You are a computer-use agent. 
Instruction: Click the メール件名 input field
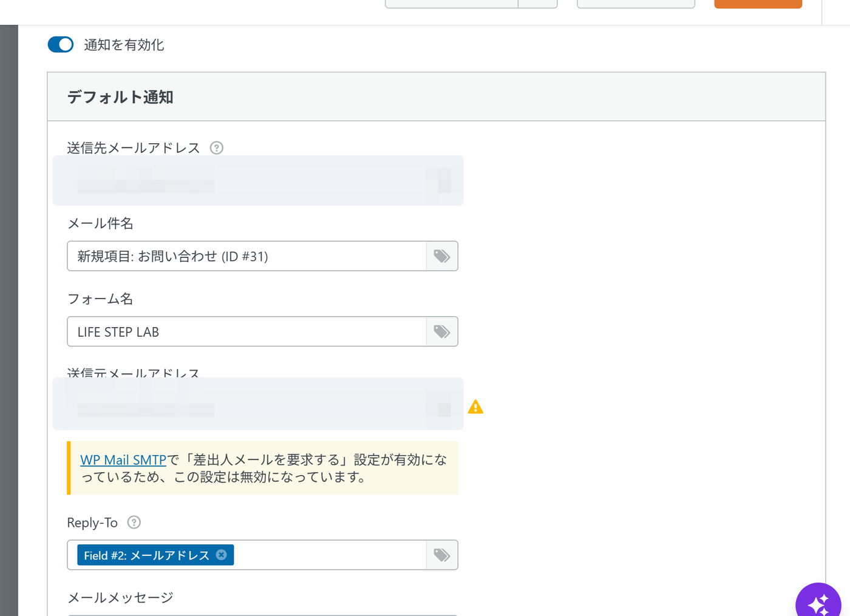coord(246,256)
